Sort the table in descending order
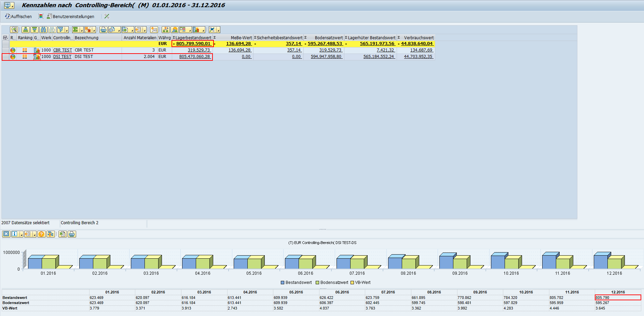Screen dimensions: 644x316 [35, 30]
